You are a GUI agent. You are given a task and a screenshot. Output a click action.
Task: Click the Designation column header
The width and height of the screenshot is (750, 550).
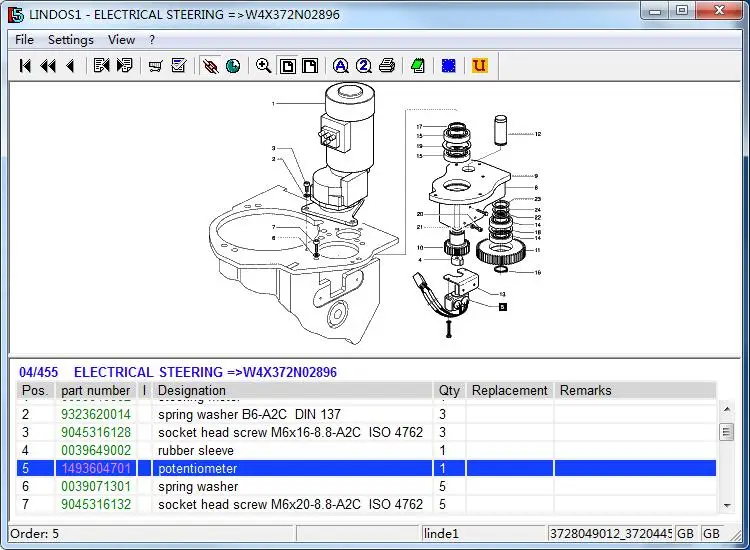pyautogui.click(x=292, y=390)
